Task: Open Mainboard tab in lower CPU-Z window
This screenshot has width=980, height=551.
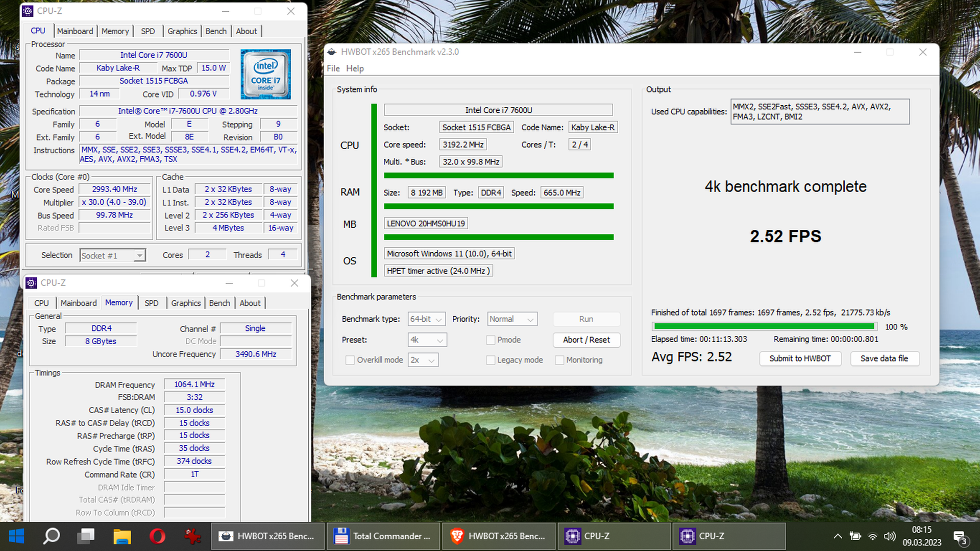Action: point(79,303)
